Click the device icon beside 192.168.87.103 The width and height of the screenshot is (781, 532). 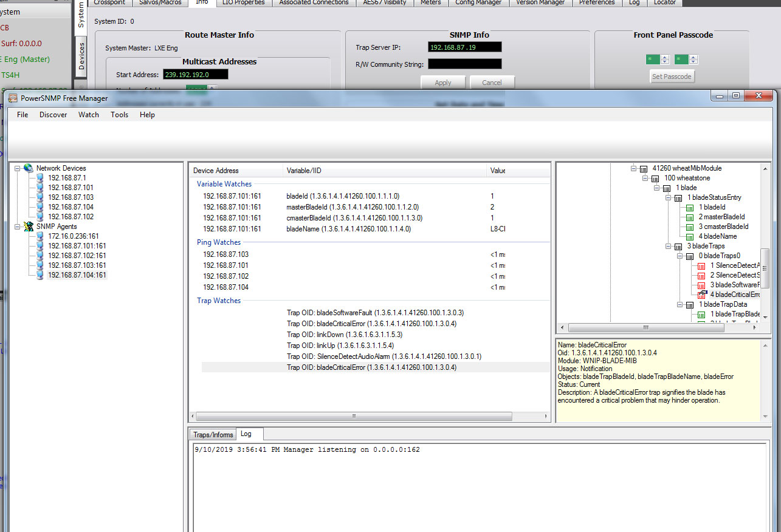(x=40, y=197)
